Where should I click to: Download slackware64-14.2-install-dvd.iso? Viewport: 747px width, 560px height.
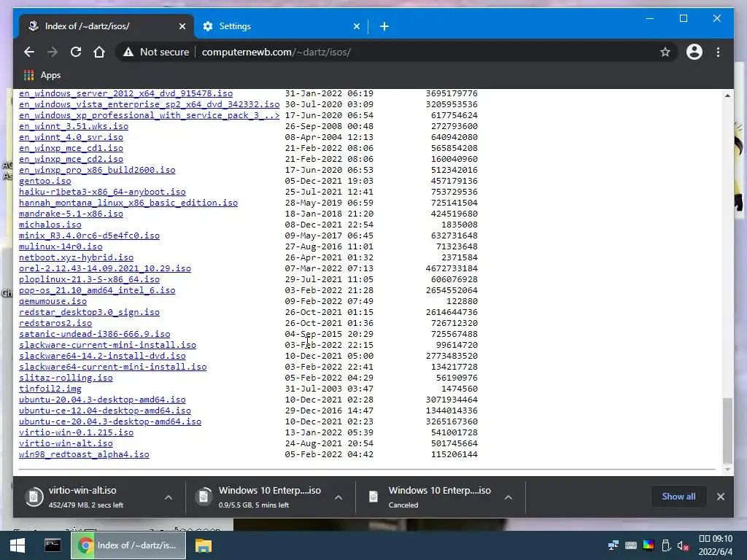(102, 356)
